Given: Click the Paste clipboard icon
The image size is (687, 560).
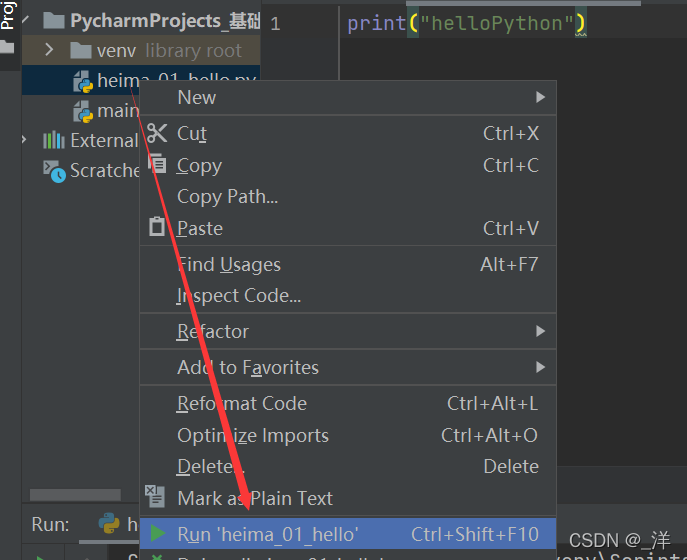Looking at the screenshot, I should click(x=157, y=227).
